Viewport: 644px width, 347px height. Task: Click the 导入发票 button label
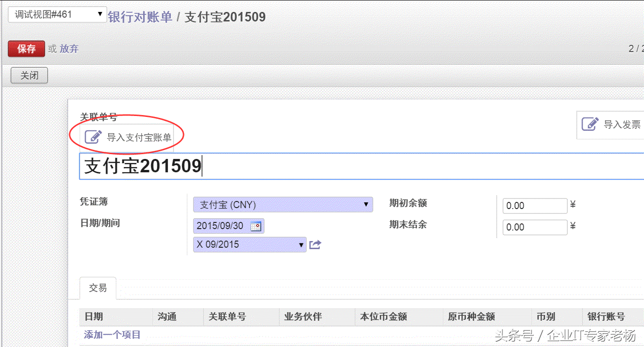(622, 125)
